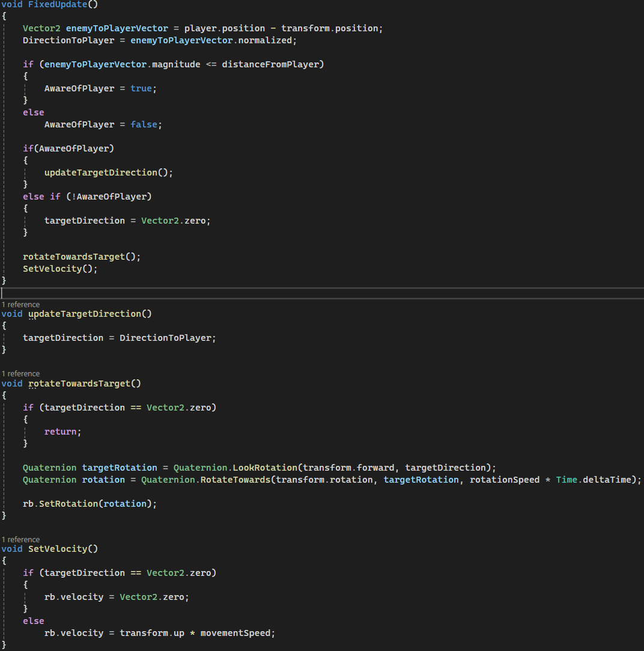The width and height of the screenshot is (644, 651).
Task: Open the '1 reference' CodeLens above updateTargetDirection
Action: click(x=21, y=304)
